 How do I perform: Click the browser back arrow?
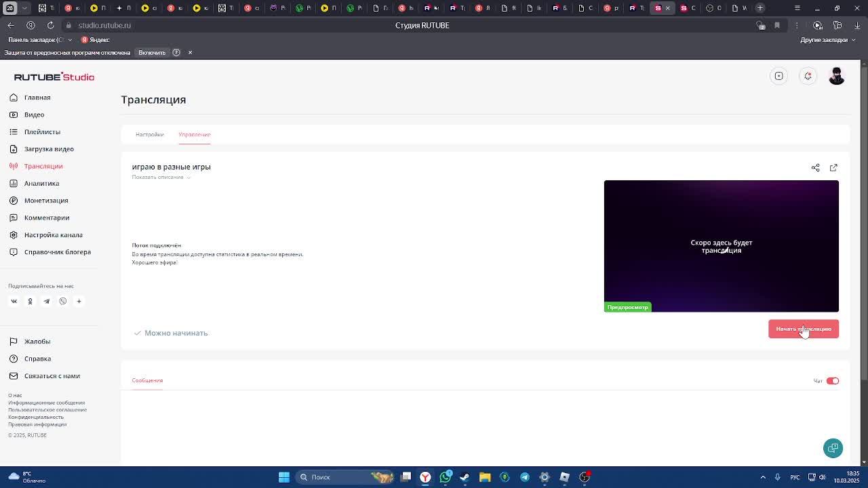point(11,25)
